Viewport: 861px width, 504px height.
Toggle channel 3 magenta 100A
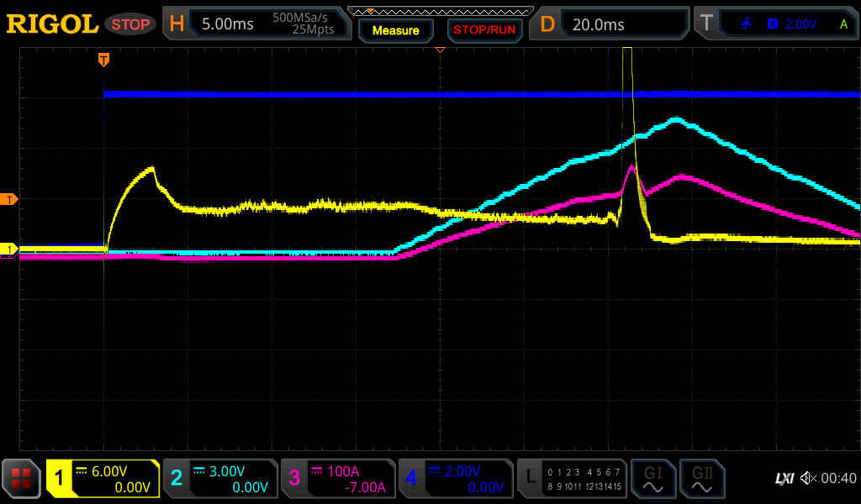point(338,479)
